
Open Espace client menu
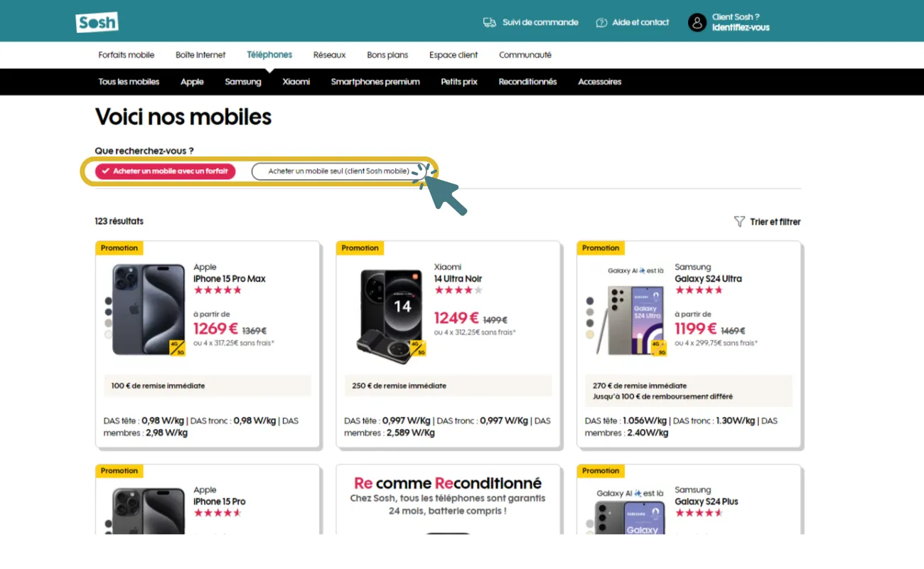click(x=453, y=55)
